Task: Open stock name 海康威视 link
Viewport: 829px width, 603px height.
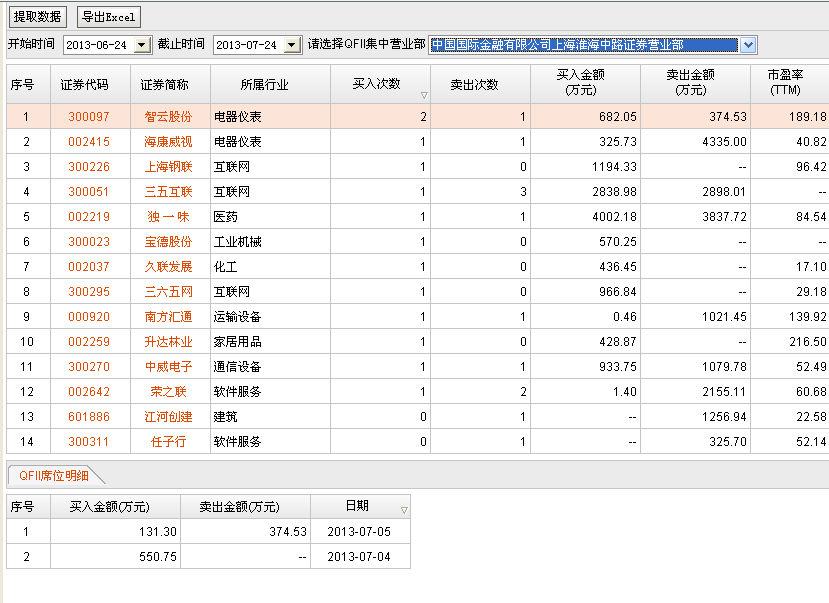Action: click(x=168, y=142)
